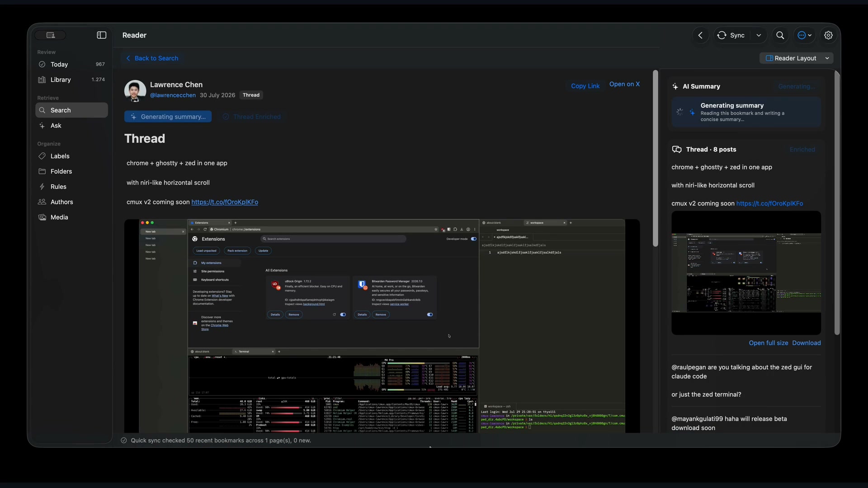Click the Generating summary card in AI Summary
The image size is (868, 488).
[x=746, y=112]
